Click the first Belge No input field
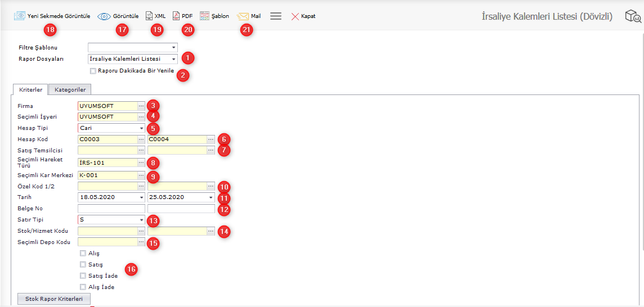The height and width of the screenshot is (307, 644). [x=111, y=209]
